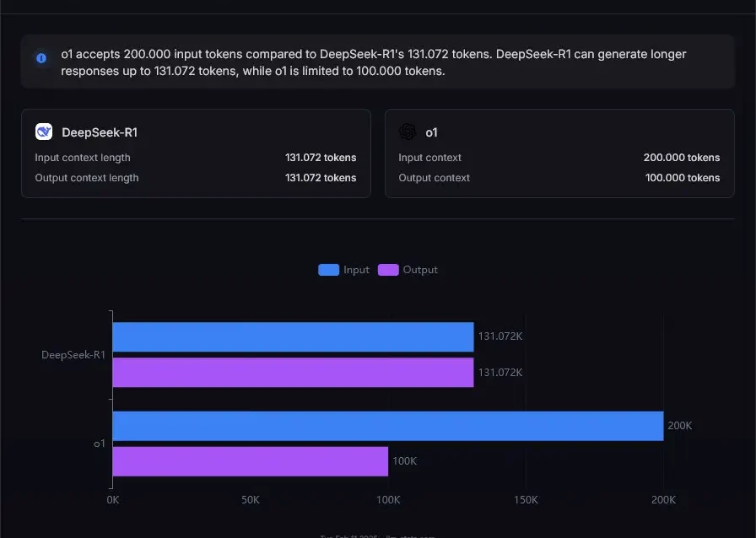Click the 'Output context length' label

click(87, 178)
